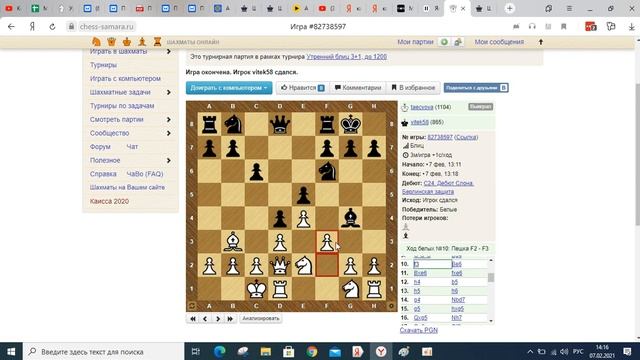Flip the board with bottom-left corner icon
The image size is (640, 360).
pyautogui.click(x=192, y=305)
